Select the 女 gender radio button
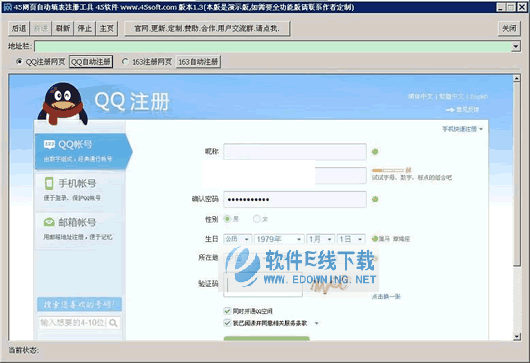This screenshot has width=530, height=363. pos(257,219)
